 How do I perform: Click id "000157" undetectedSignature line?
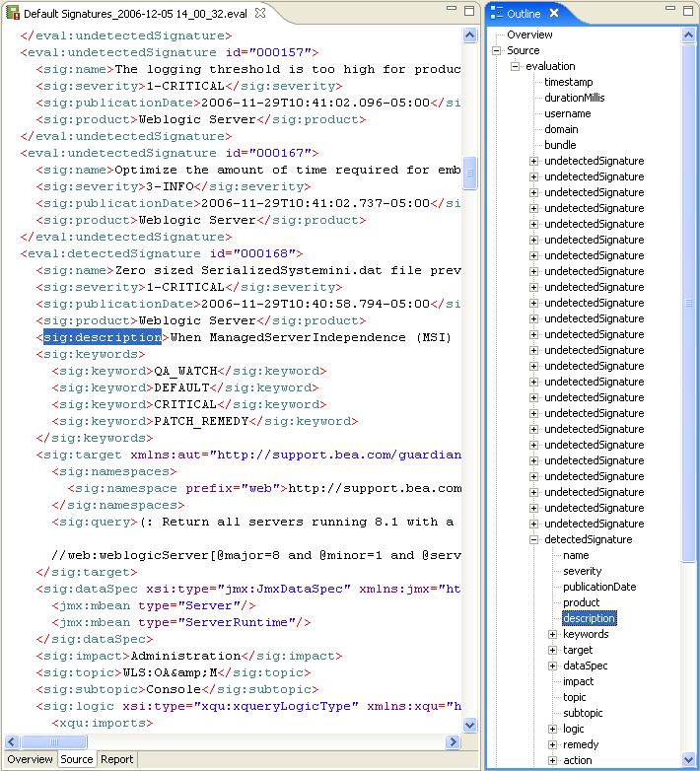(170, 52)
